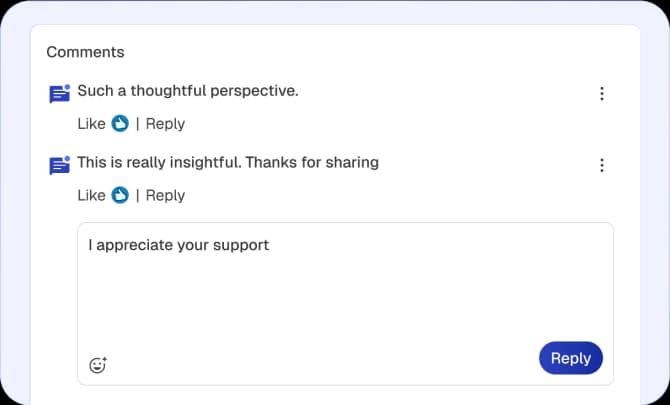Click empty space inside the reply text box

[340, 300]
